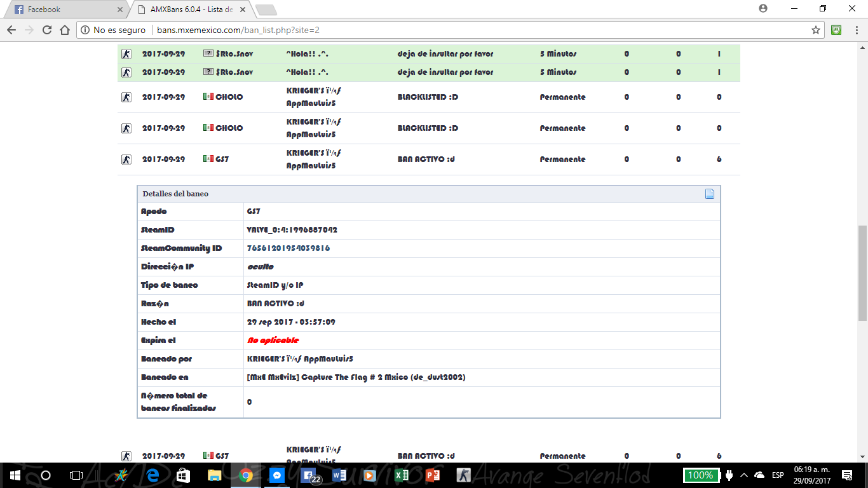Click the Counter-Strike icon on the first CHOLO row
Screen dimensions: 868x488
pyautogui.click(x=126, y=97)
